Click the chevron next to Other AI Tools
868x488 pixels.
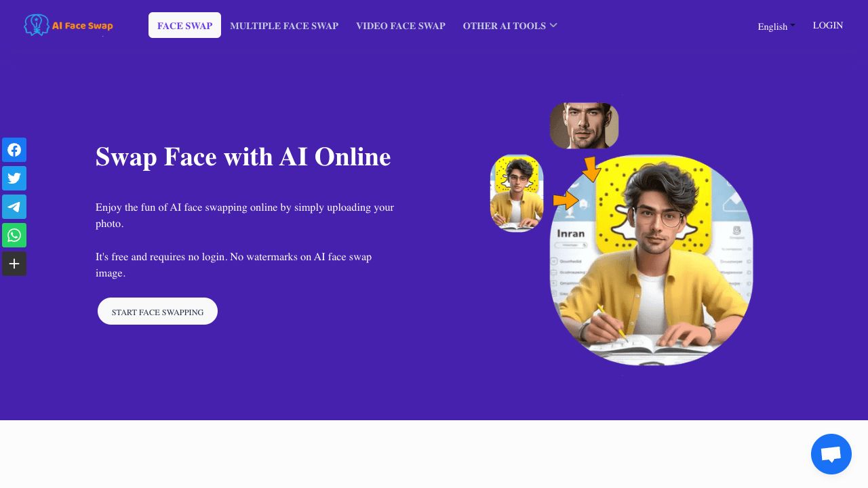[553, 25]
